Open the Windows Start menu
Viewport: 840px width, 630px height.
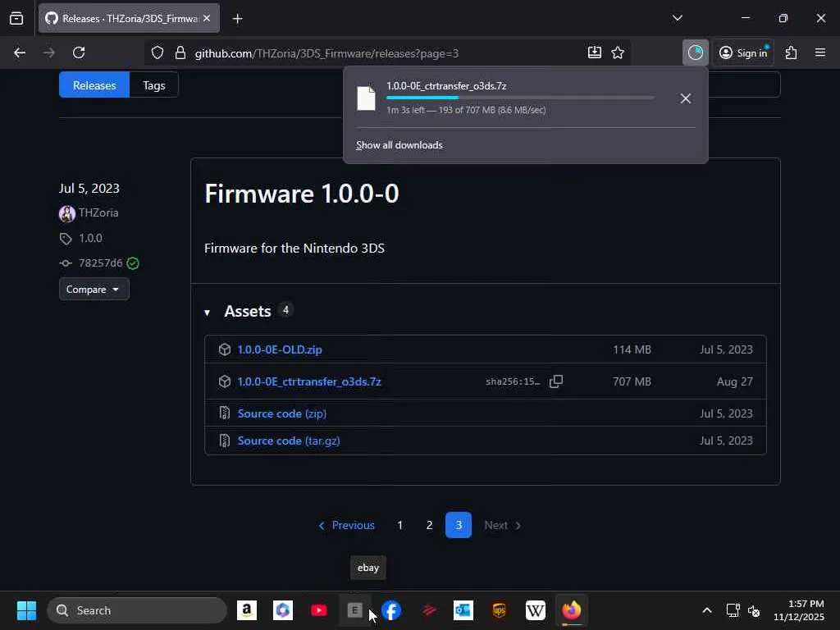click(x=26, y=610)
